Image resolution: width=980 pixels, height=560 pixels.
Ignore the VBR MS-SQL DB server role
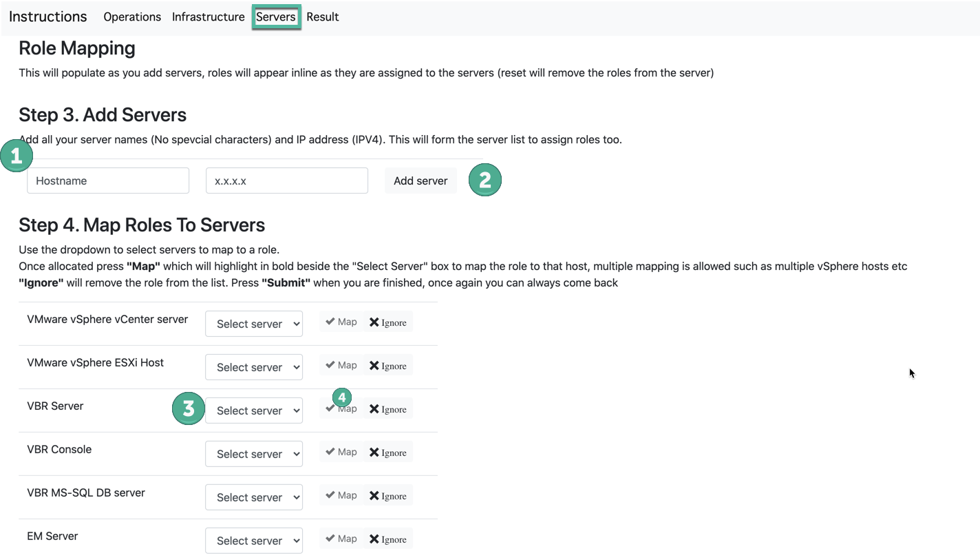point(388,495)
